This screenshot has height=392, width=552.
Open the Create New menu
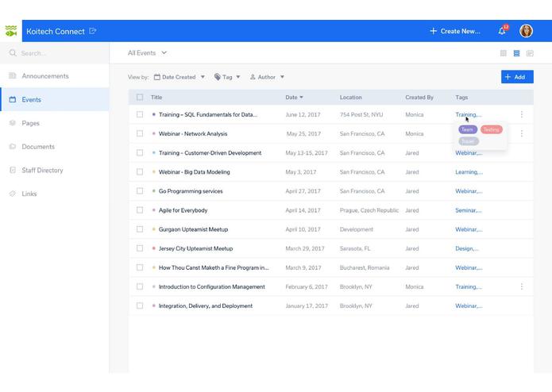click(x=455, y=31)
